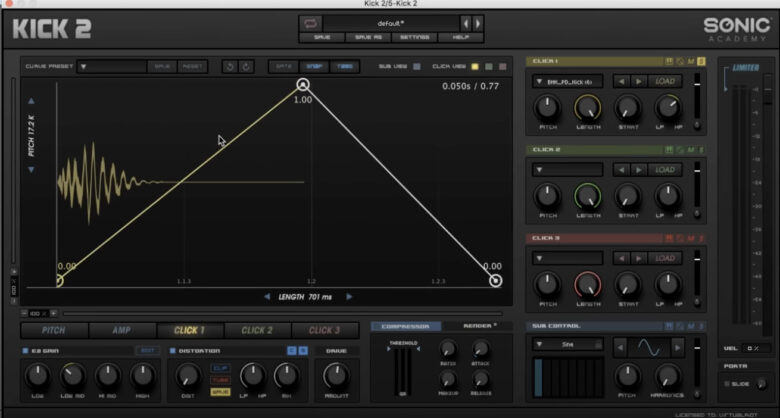
Task: Click the Save As button
Action: tap(368, 37)
